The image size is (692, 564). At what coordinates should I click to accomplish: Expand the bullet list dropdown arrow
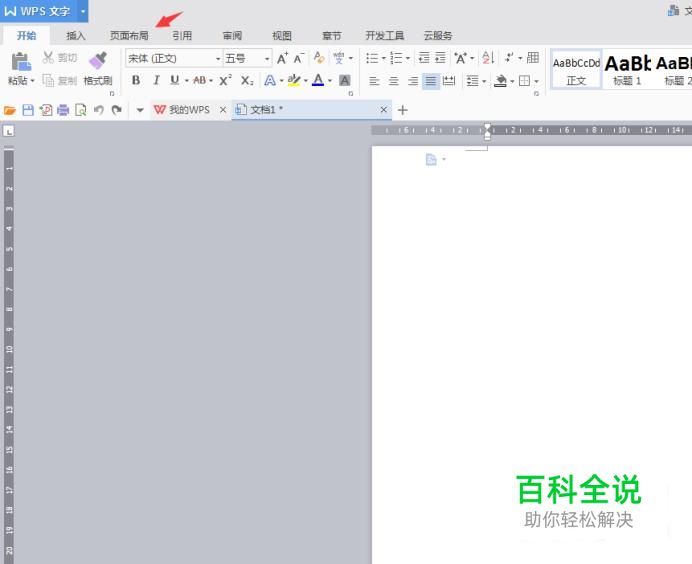tap(384, 58)
